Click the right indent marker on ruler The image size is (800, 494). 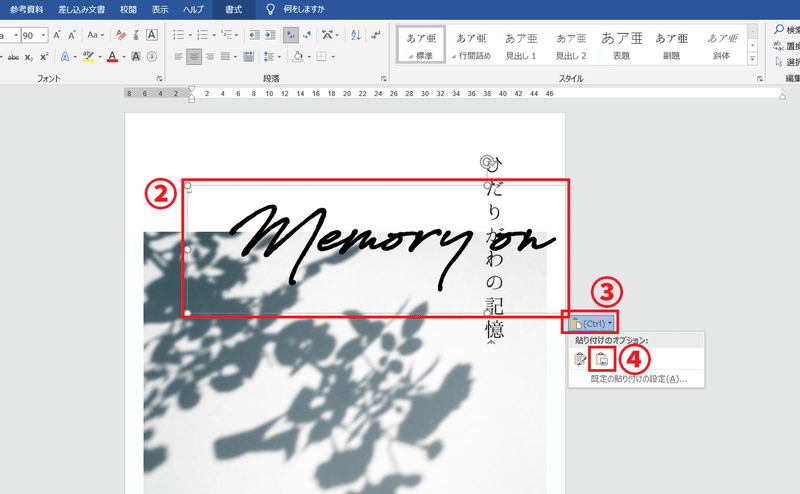pyautogui.click(x=782, y=96)
